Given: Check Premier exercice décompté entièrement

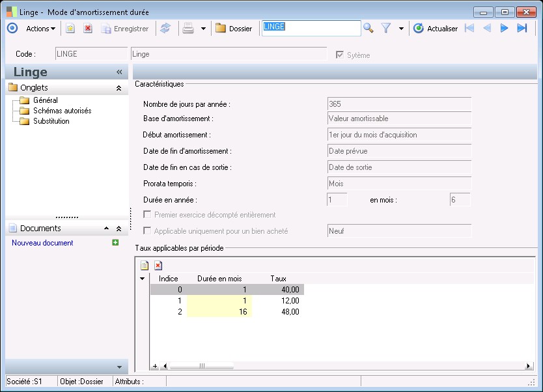Looking at the screenshot, I should pyautogui.click(x=148, y=215).
